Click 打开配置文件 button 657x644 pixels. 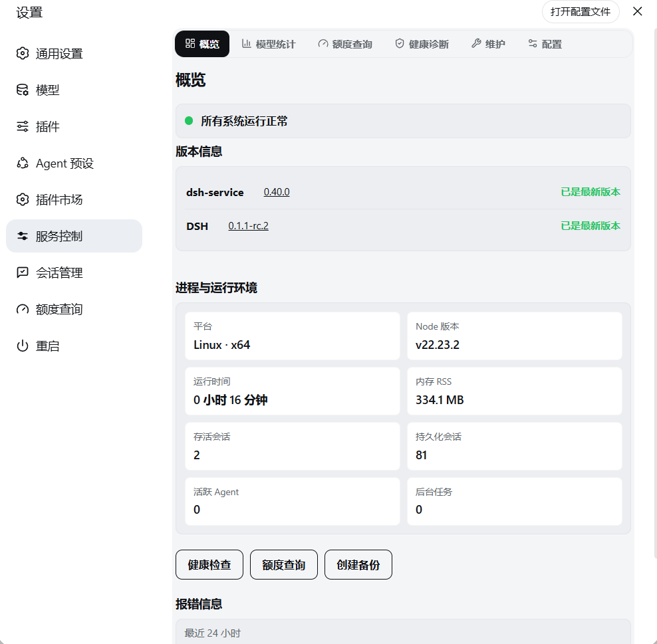click(581, 12)
